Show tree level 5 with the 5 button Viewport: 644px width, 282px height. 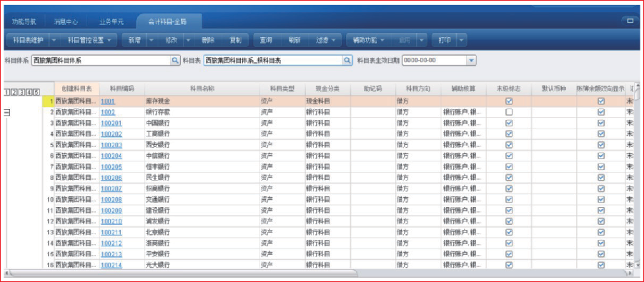tap(36, 92)
